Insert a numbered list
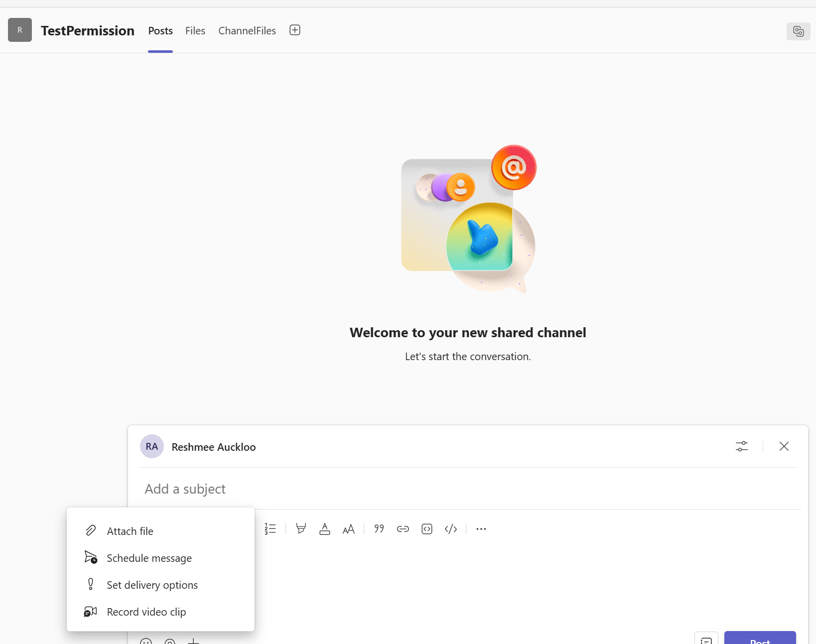816x644 pixels. pyautogui.click(x=271, y=529)
